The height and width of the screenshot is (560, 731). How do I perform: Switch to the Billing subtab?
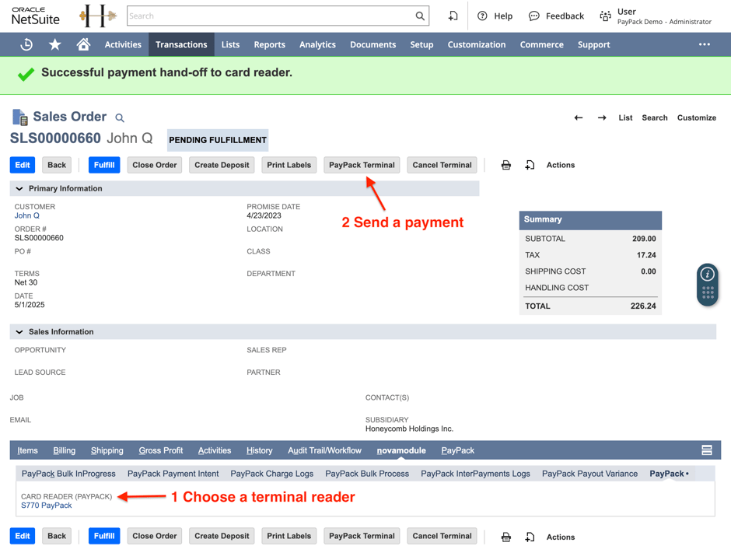64,450
